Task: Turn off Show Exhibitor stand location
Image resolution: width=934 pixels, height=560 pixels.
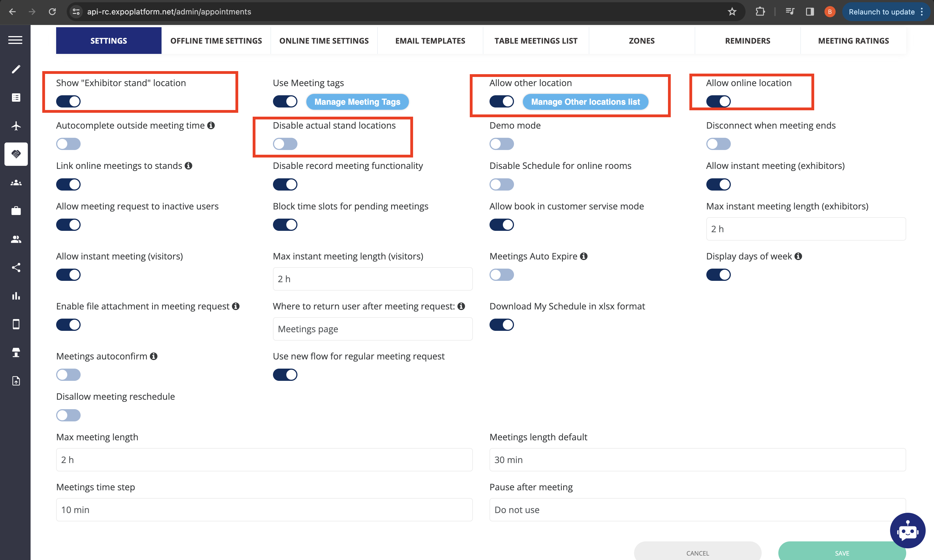Action: [68, 101]
